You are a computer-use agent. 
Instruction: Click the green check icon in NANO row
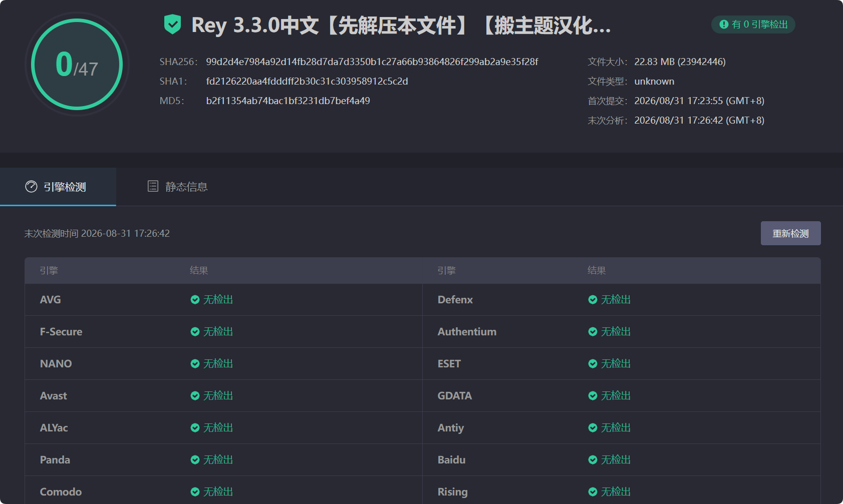[195, 364]
